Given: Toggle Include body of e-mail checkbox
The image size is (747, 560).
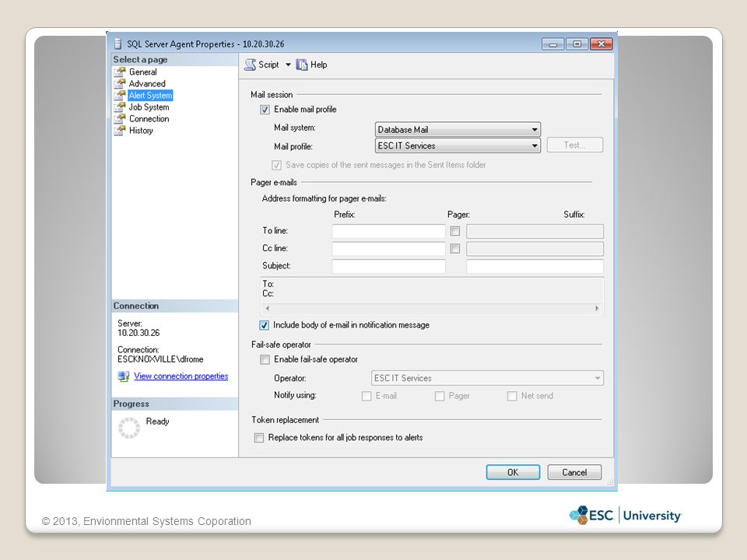Looking at the screenshot, I should (264, 325).
